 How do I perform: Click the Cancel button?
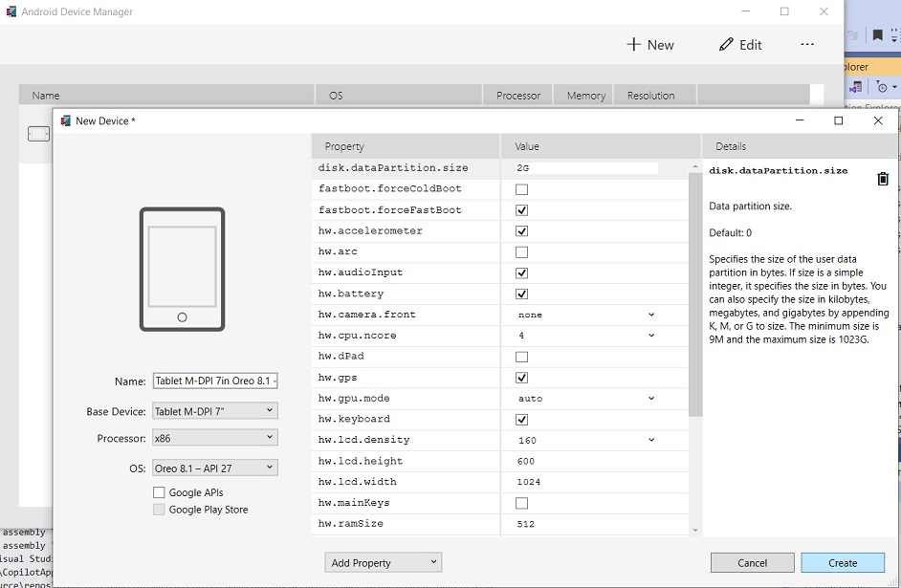point(752,563)
